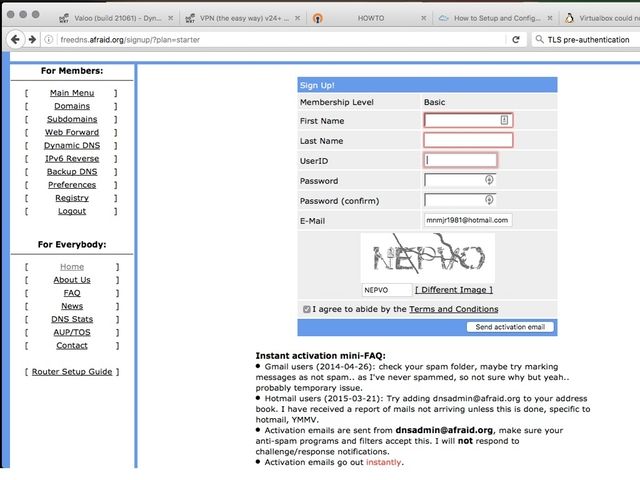Image resolution: width=640 pixels, height=480 pixels.
Task: Switch to the Virtualbox could tab
Action: pyautogui.click(x=602, y=18)
